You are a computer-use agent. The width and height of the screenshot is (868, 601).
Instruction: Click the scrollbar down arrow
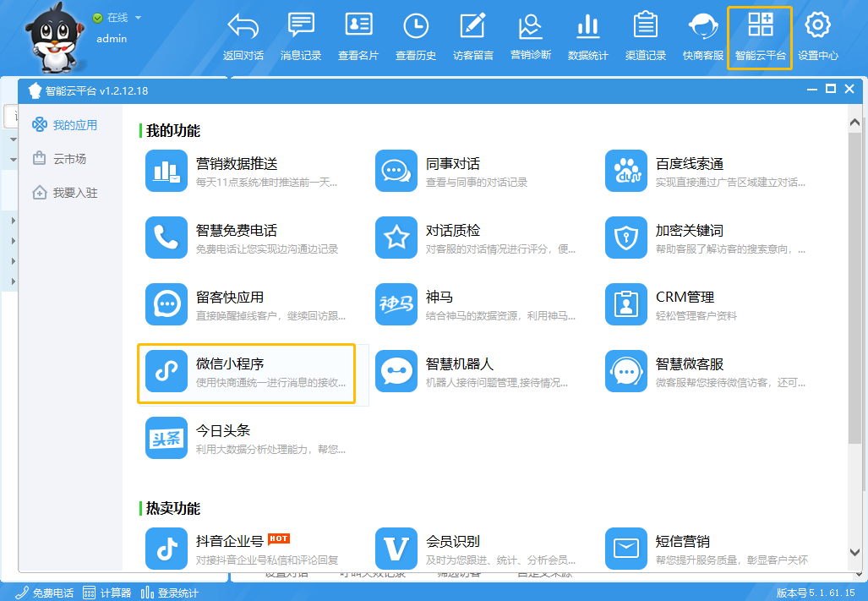point(855,553)
